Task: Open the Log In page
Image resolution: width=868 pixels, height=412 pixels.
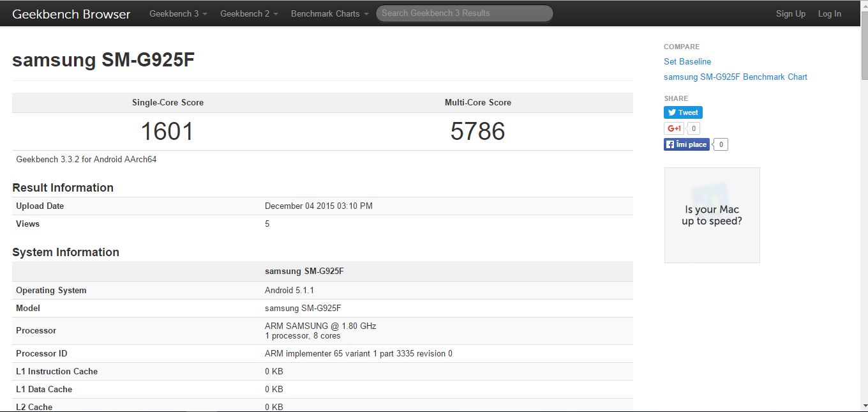Action: [x=830, y=13]
